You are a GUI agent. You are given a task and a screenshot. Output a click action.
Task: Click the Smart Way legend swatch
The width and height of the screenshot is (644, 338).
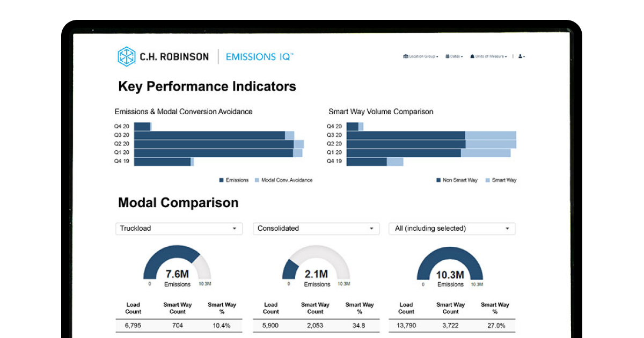[x=488, y=180]
